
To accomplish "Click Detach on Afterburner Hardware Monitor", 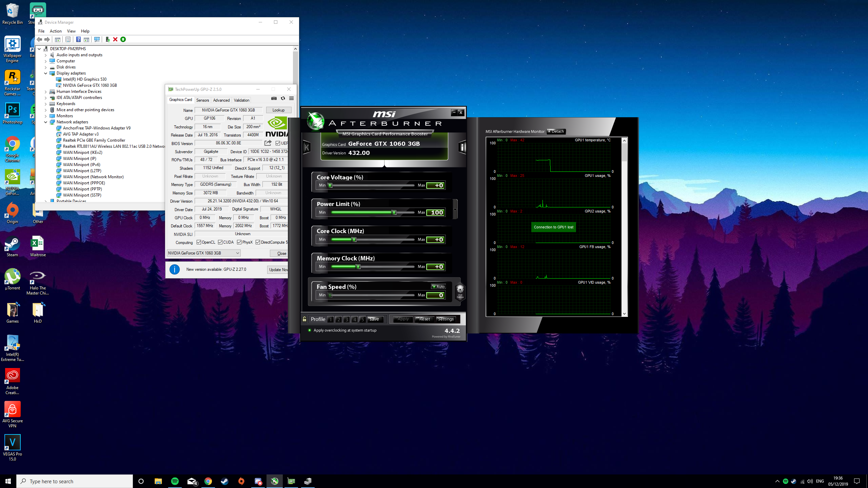I will click(556, 131).
